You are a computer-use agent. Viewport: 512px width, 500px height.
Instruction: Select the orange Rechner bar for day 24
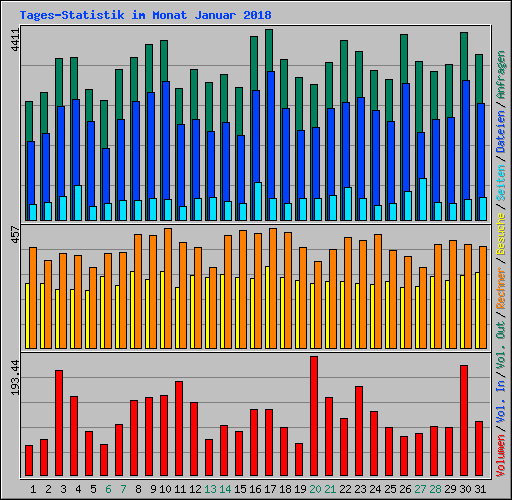(378, 292)
